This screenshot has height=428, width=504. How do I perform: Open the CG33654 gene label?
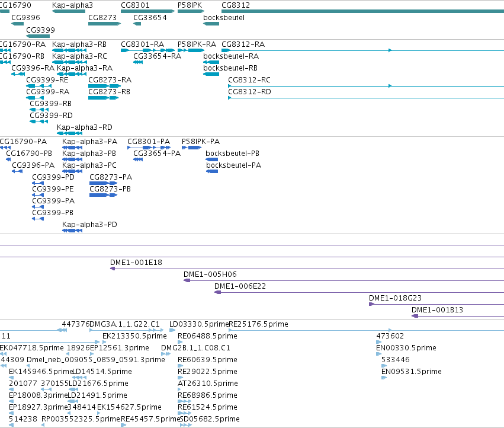click(x=150, y=17)
